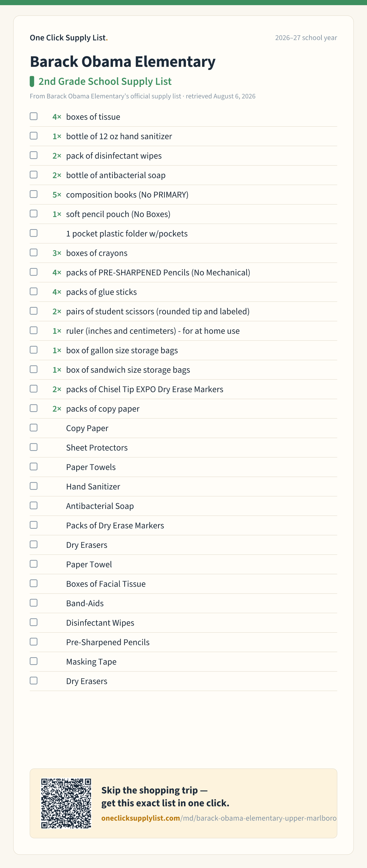367x868 pixels.
Task: Mark disinfectant wipes pack as bought
Action: click(x=34, y=155)
